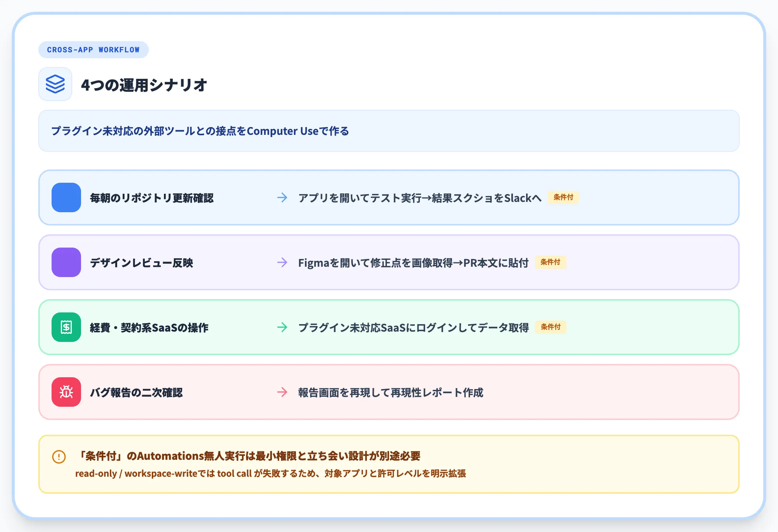Select the label デザインレビュー反映

(x=141, y=263)
